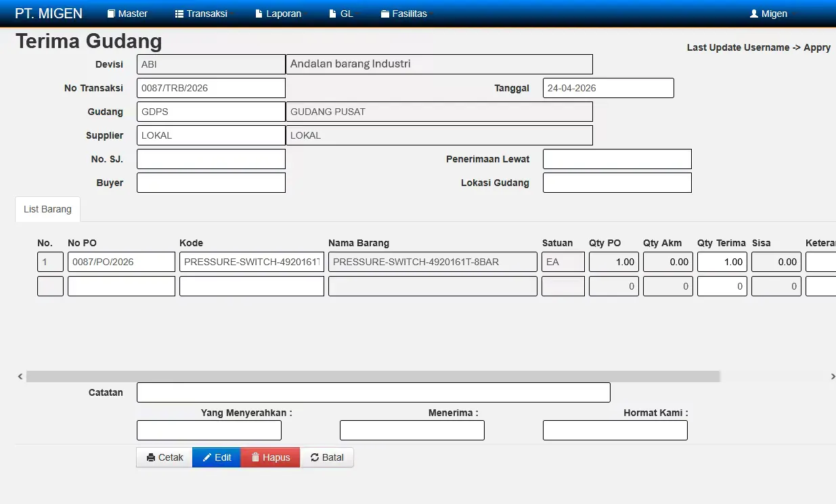Click the Catatan notes field

click(374, 392)
